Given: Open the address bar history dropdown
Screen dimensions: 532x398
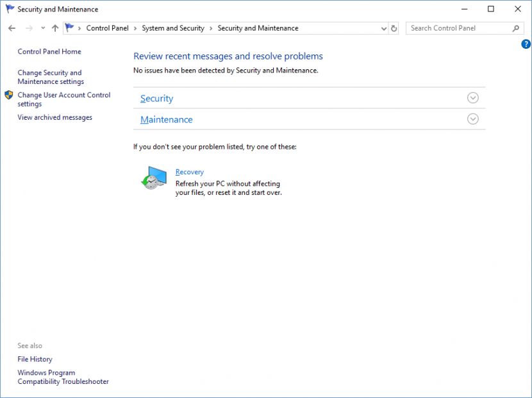Looking at the screenshot, I should 384,28.
